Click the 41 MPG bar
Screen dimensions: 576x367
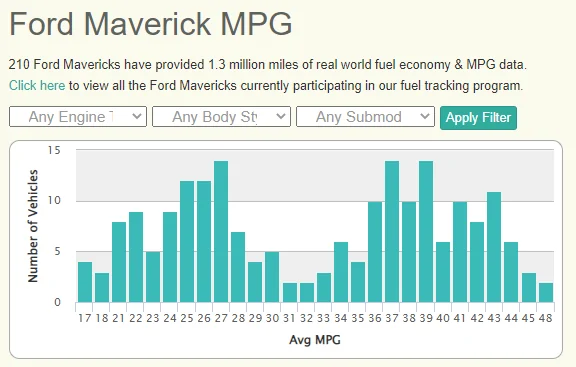460,252
